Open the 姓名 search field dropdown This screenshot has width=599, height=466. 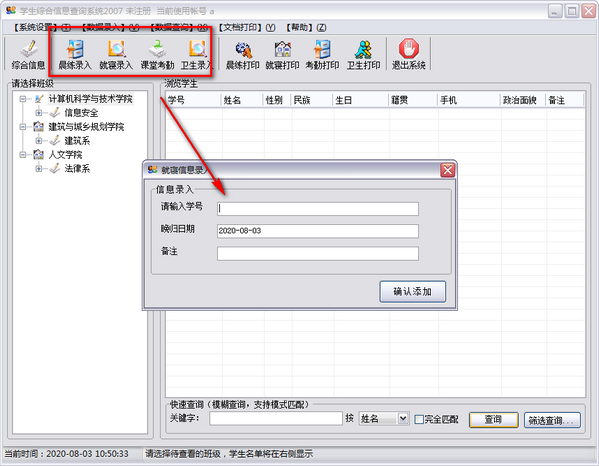403,419
